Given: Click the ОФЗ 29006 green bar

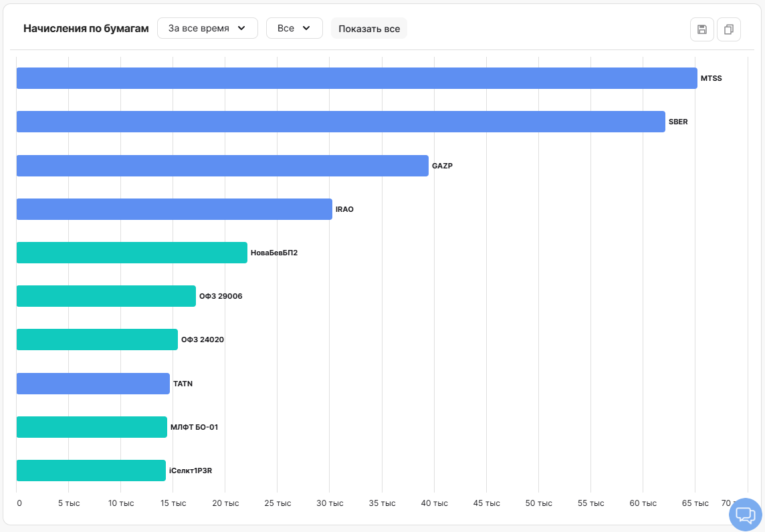Looking at the screenshot, I should coord(106,296).
